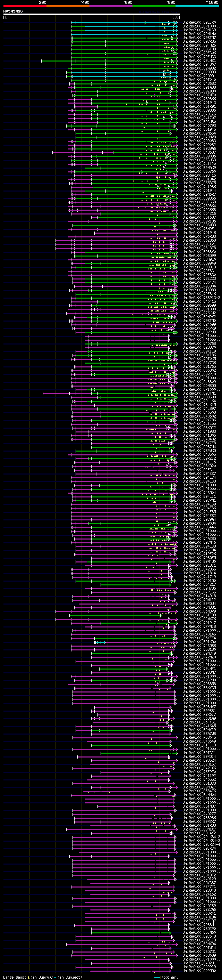The width and height of the screenshot is (222, 980).
Task: Click the UniRef100_B9IKD0 label
Action: coord(199,642)
